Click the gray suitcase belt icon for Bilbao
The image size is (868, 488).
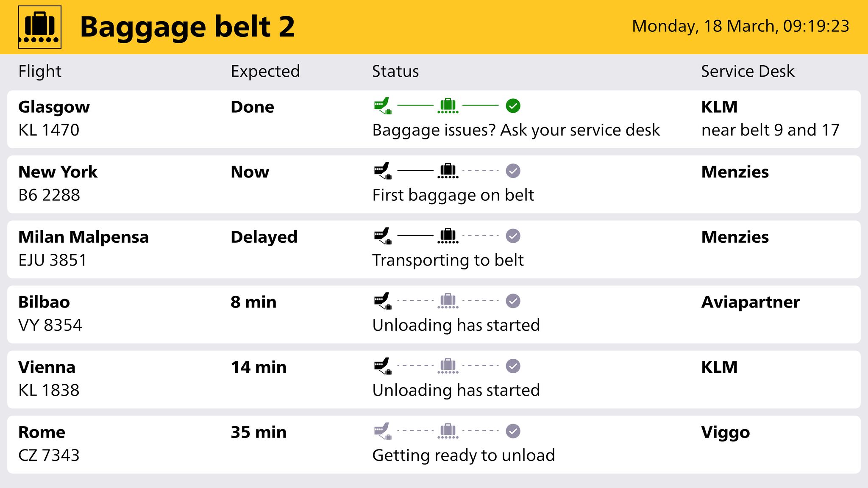pos(448,301)
